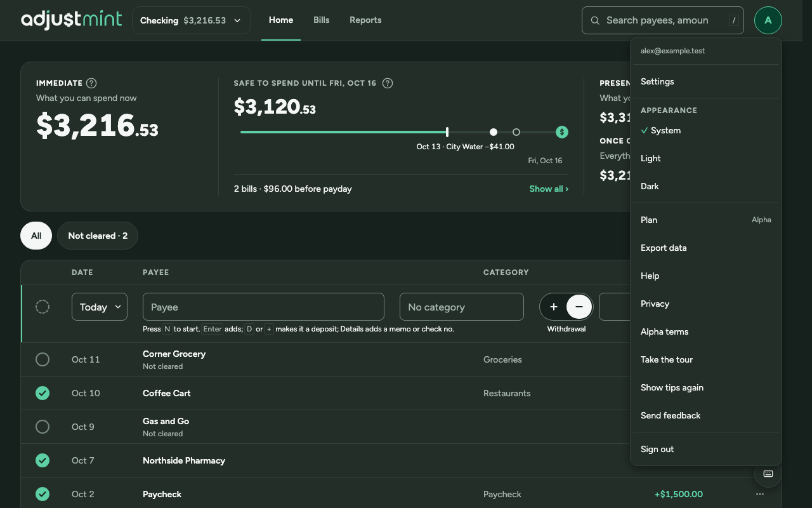Click the Show all bills link

(549, 189)
